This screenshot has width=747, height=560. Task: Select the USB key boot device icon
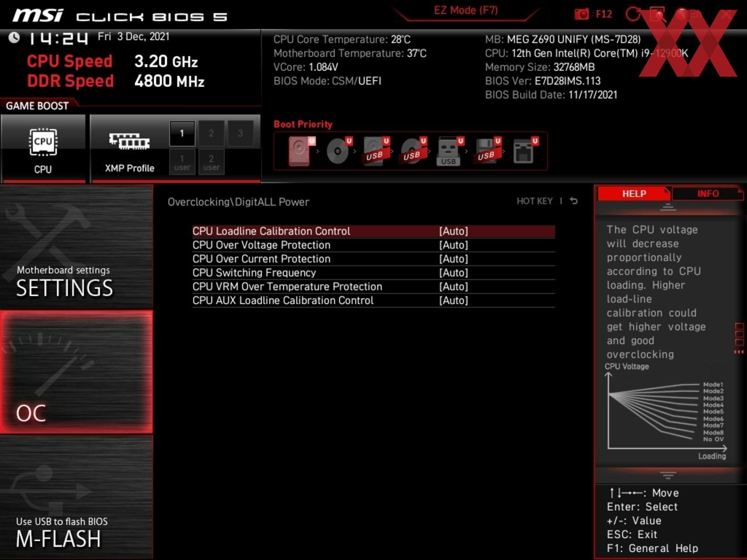[x=449, y=152]
